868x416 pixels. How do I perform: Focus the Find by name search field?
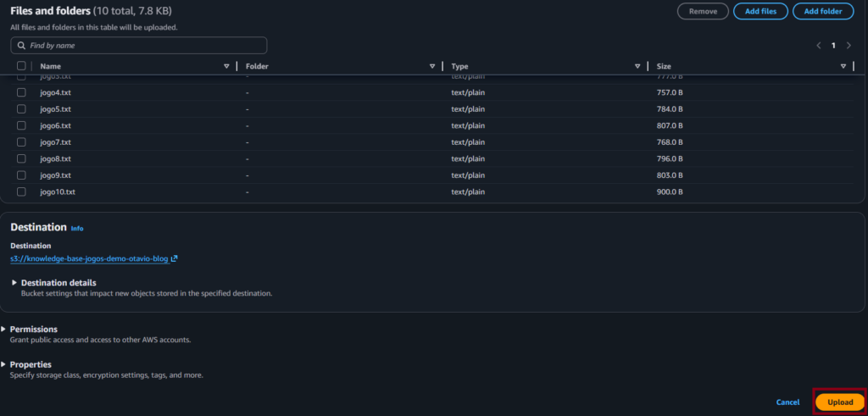(x=139, y=45)
